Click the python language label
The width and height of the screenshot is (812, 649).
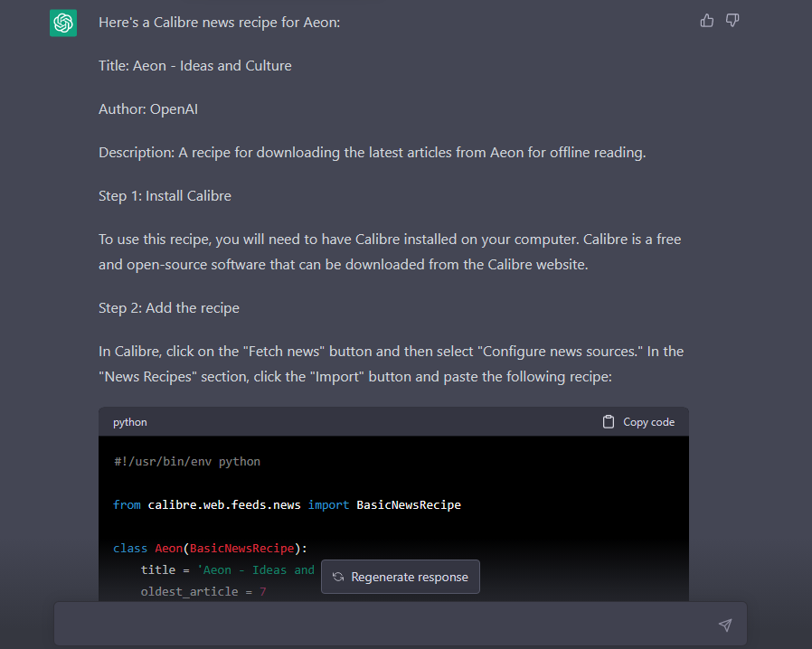coord(130,422)
